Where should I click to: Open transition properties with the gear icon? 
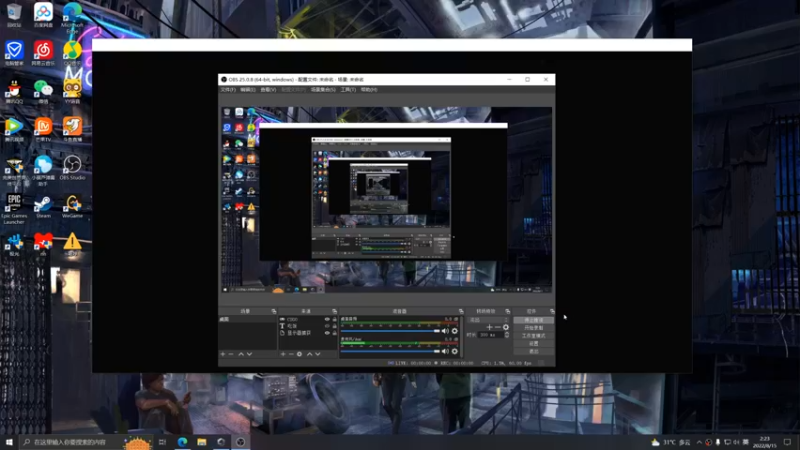pos(506,327)
